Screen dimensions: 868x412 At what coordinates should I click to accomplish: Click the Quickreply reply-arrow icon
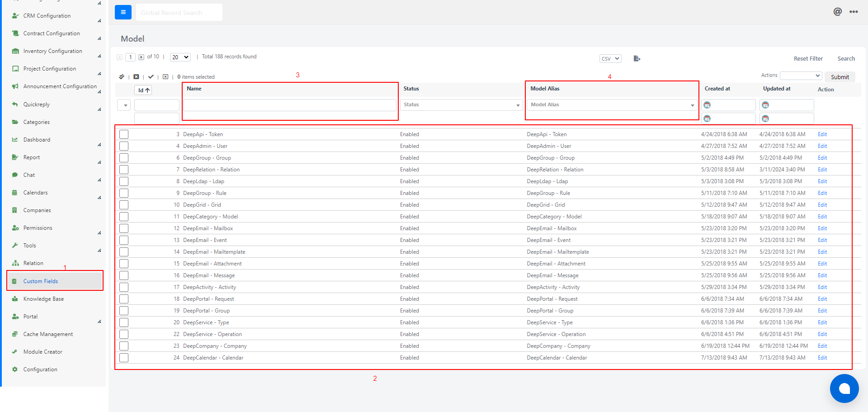click(x=15, y=104)
